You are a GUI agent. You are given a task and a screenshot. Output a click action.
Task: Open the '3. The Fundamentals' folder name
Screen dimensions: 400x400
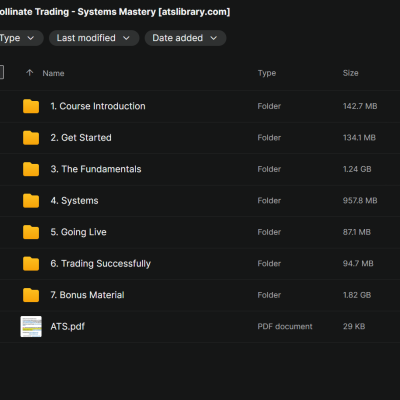(96, 169)
